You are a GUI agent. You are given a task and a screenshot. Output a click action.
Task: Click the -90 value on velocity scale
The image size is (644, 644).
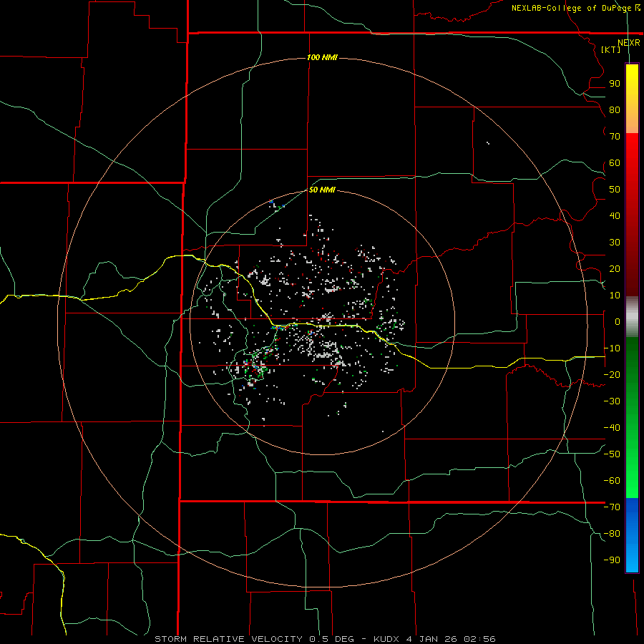612,560
